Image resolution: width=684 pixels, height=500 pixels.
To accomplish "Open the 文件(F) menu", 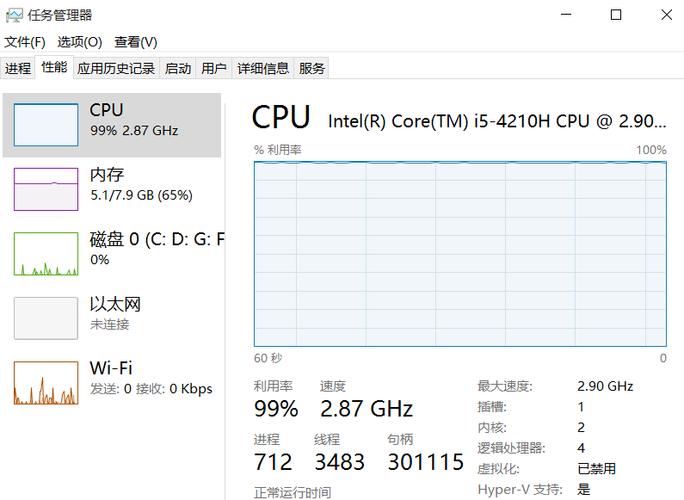I will click(x=25, y=42).
